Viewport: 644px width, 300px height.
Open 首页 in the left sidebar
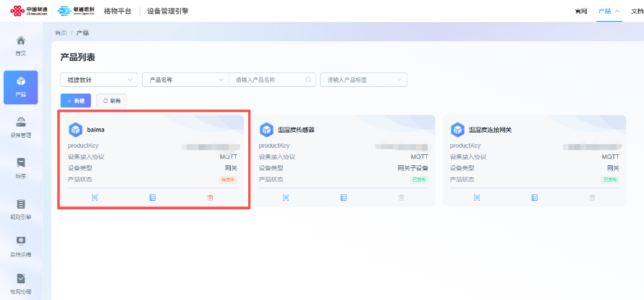click(21, 45)
